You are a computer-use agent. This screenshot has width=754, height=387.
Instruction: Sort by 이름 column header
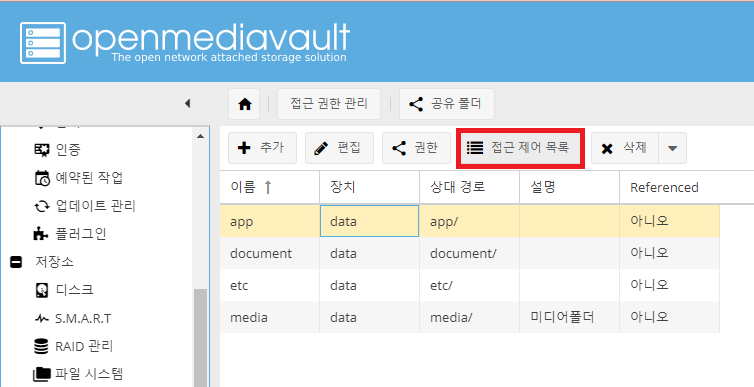(270, 187)
